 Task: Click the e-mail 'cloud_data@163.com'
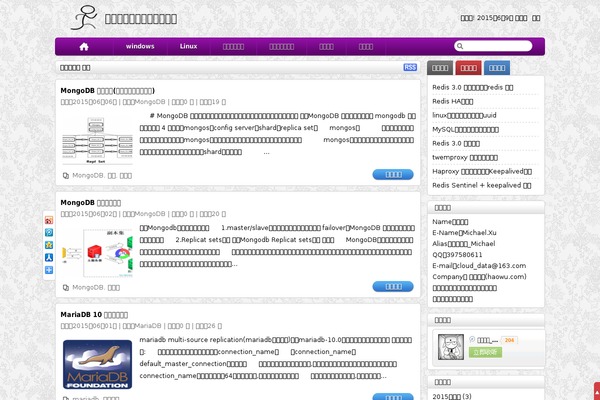click(x=491, y=266)
